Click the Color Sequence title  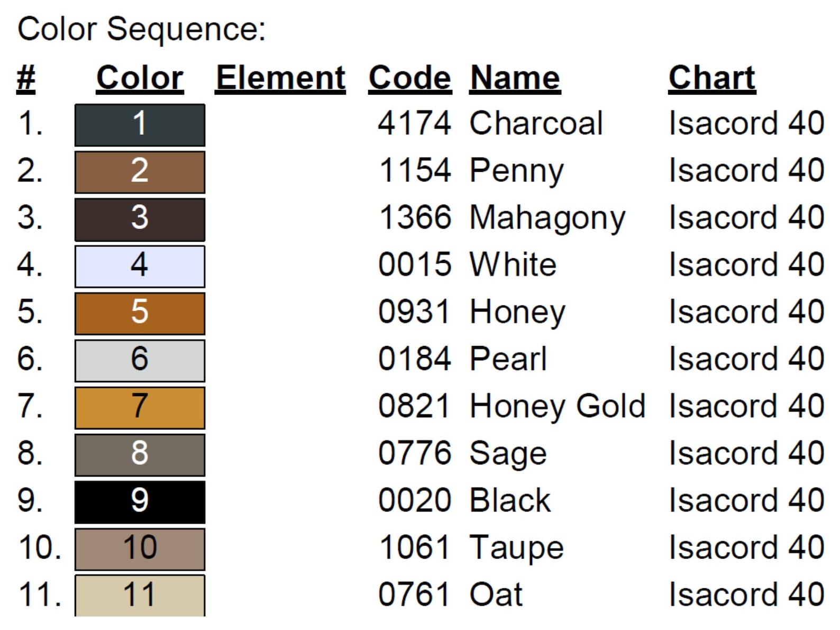pyautogui.click(x=141, y=29)
